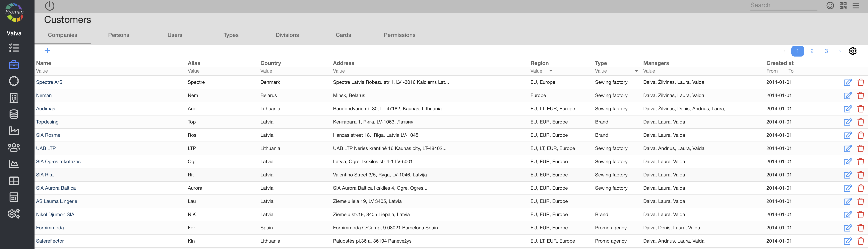Viewport: 868px width, 249px height.
Task: Expand the Type filter dropdown
Action: click(x=636, y=71)
